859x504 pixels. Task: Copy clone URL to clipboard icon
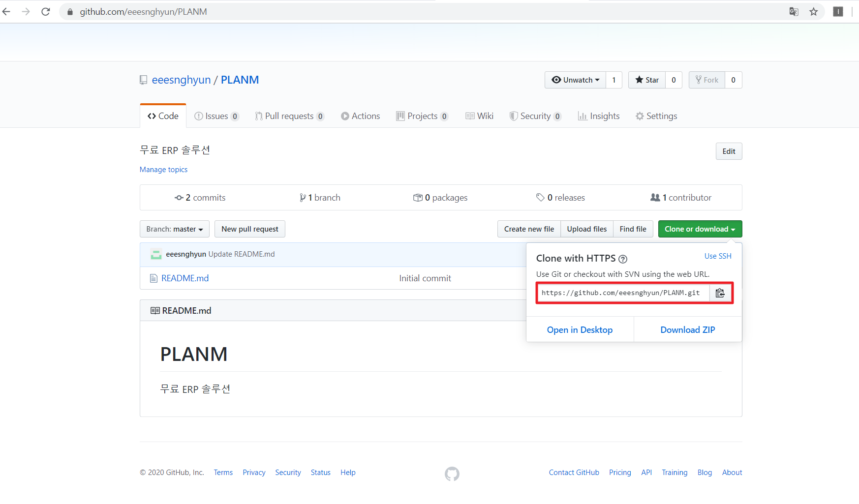720,293
